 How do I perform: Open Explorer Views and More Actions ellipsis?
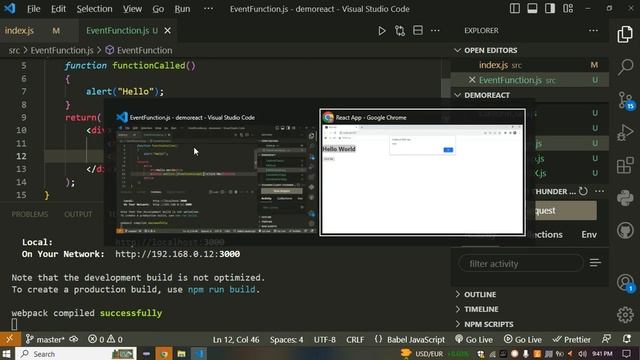(x=593, y=31)
